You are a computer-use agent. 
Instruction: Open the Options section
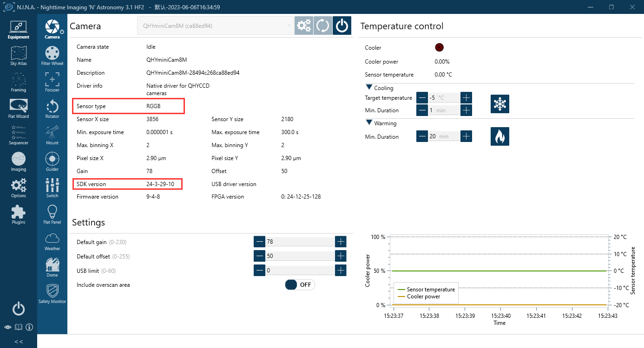pos(18,188)
